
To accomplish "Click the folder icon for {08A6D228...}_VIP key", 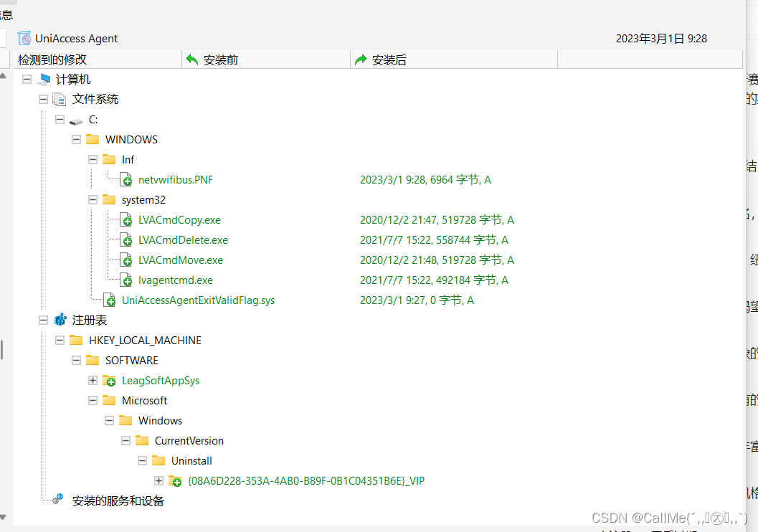I will [x=175, y=481].
